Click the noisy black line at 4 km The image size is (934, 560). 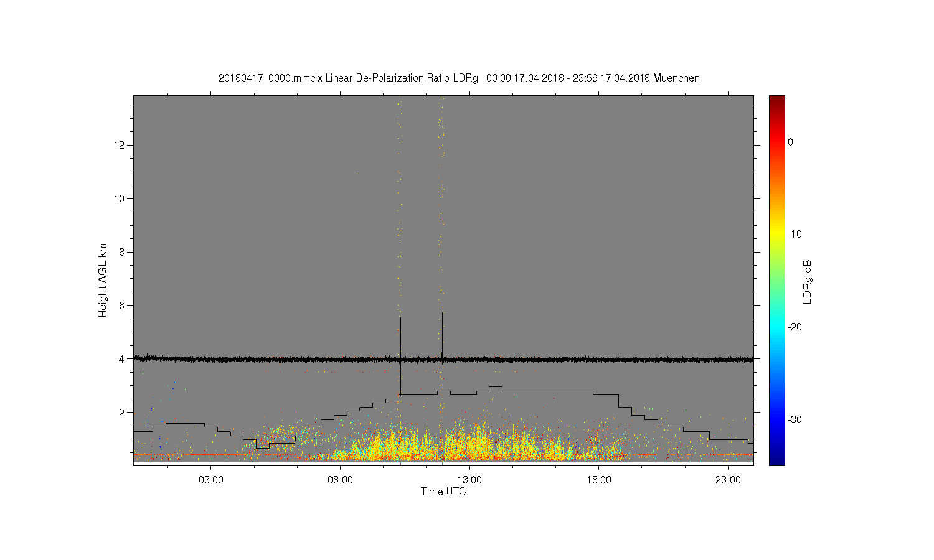click(443, 359)
